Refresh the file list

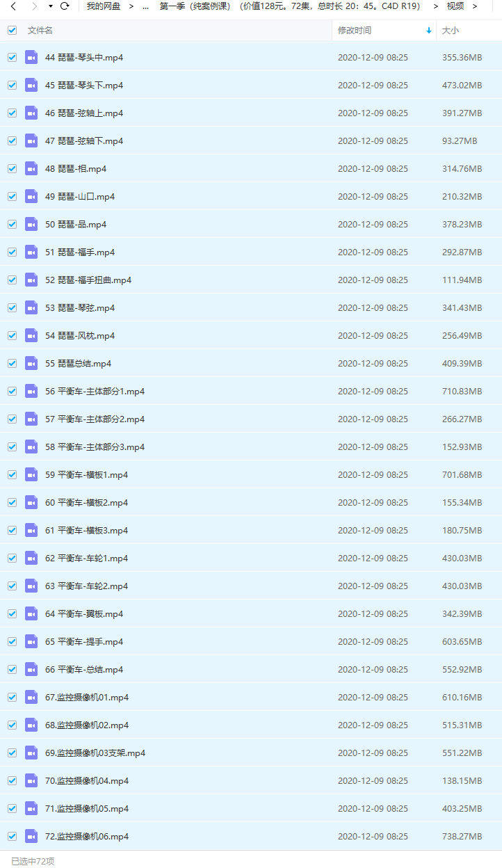click(x=65, y=6)
